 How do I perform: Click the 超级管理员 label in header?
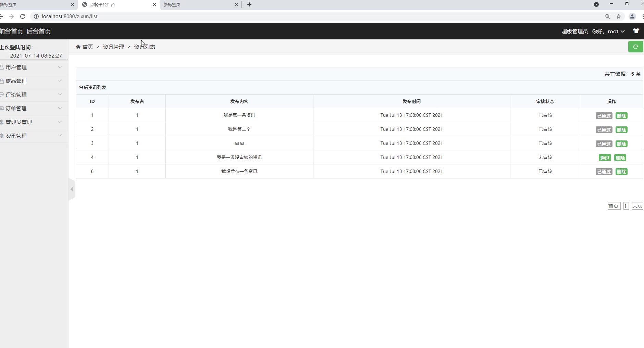click(574, 31)
